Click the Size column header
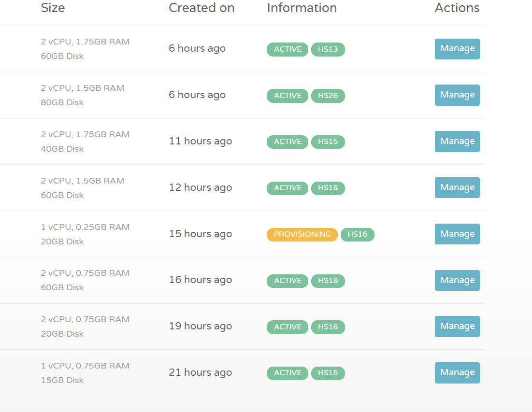The height and width of the screenshot is (412, 532). click(x=53, y=8)
